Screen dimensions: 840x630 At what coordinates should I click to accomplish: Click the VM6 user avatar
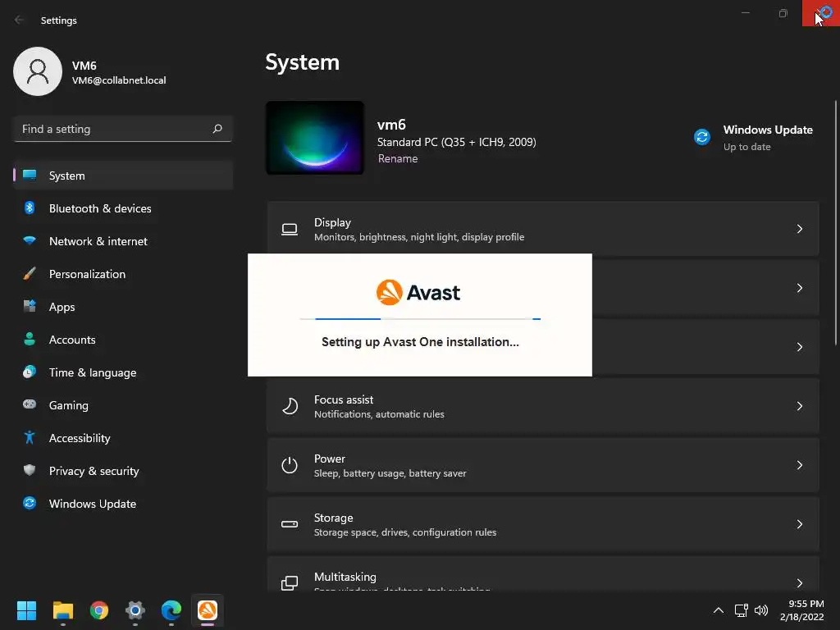(x=38, y=71)
